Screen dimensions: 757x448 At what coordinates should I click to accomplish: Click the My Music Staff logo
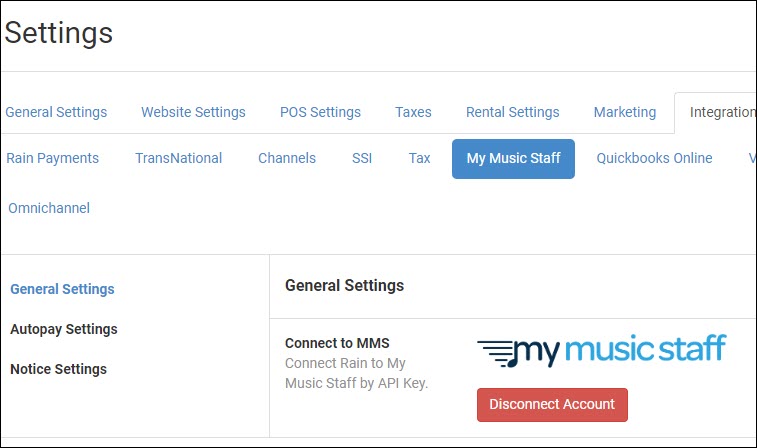(602, 350)
